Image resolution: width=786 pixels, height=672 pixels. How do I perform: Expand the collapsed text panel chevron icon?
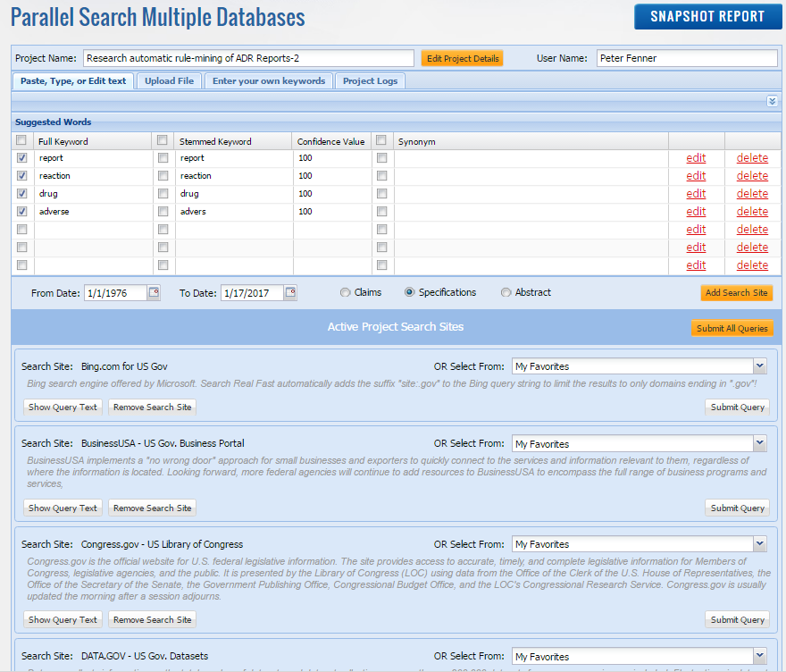pos(772,101)
